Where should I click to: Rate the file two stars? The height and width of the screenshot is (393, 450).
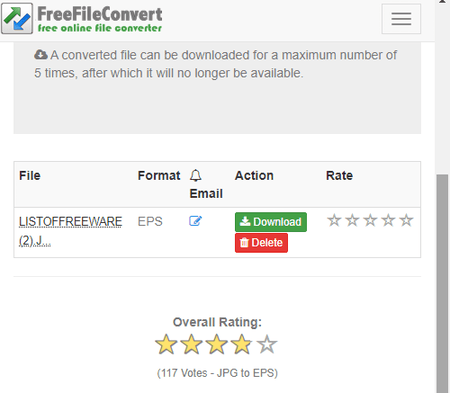coord(352,220)
